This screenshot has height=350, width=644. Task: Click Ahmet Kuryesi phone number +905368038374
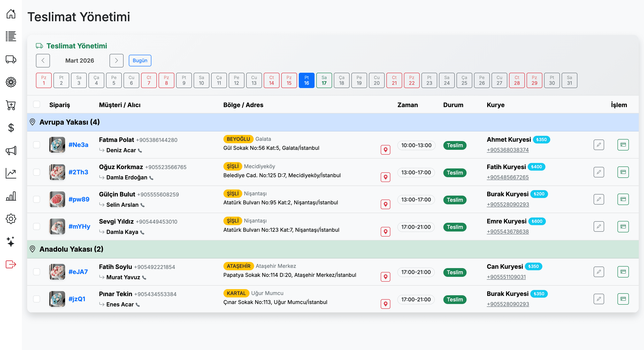[508, 150]
